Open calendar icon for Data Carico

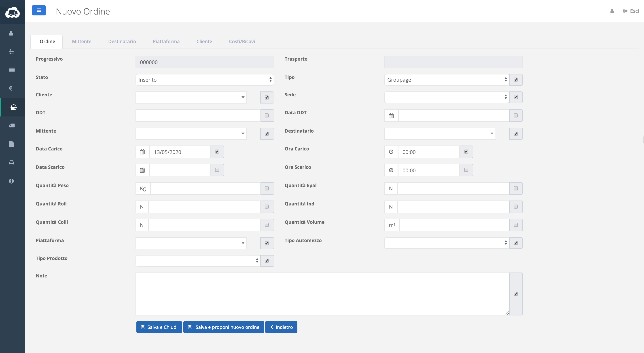pyautogui.click(x=142, y=152)
